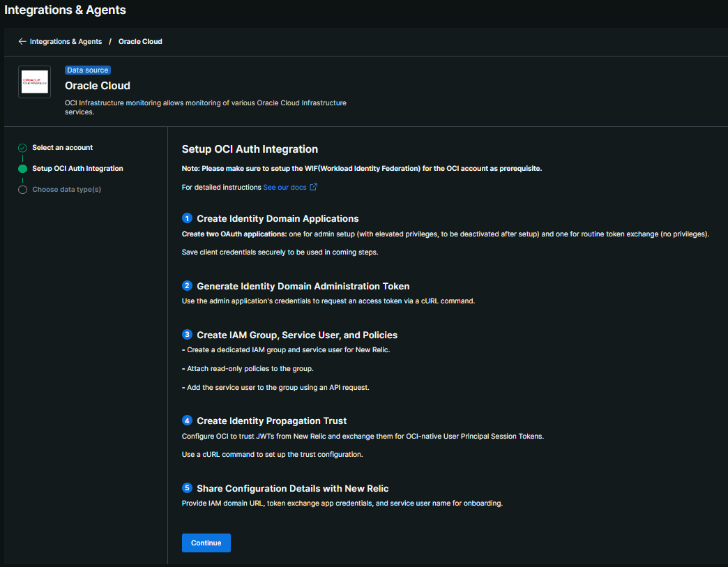
Task: Click the numbered circle for step 4
Action: click(187, 421)
